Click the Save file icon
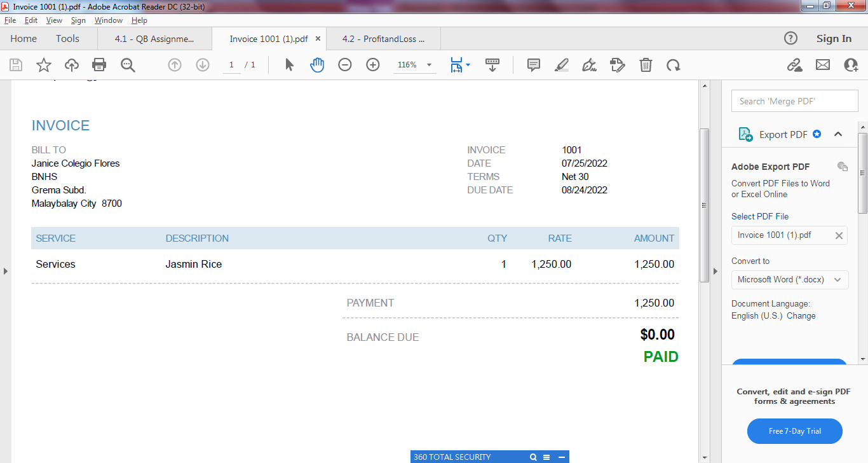868x463 pixels. point(16,65)
